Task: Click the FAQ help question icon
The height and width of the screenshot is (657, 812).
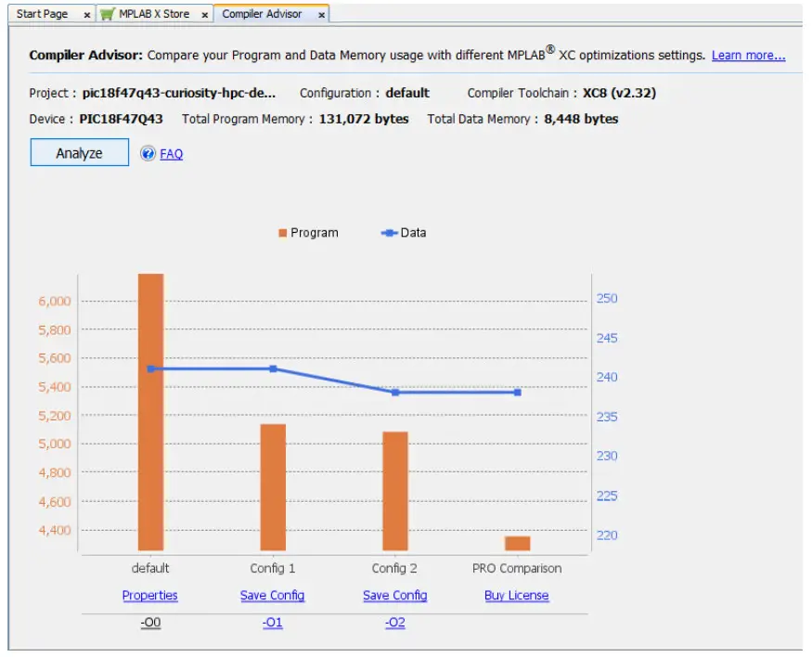Action: click(x=148, y=153)
